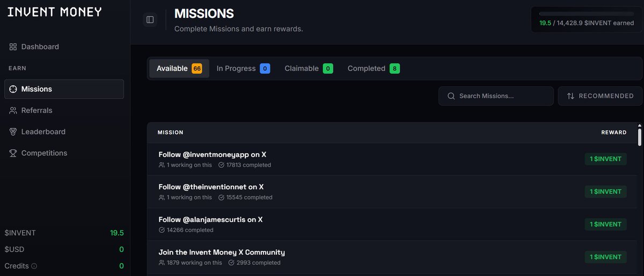Click checkmark icon next to 17813 completed
Viewport: 644px width, 276px height.
pyautogui.click(x=222, y=165)
